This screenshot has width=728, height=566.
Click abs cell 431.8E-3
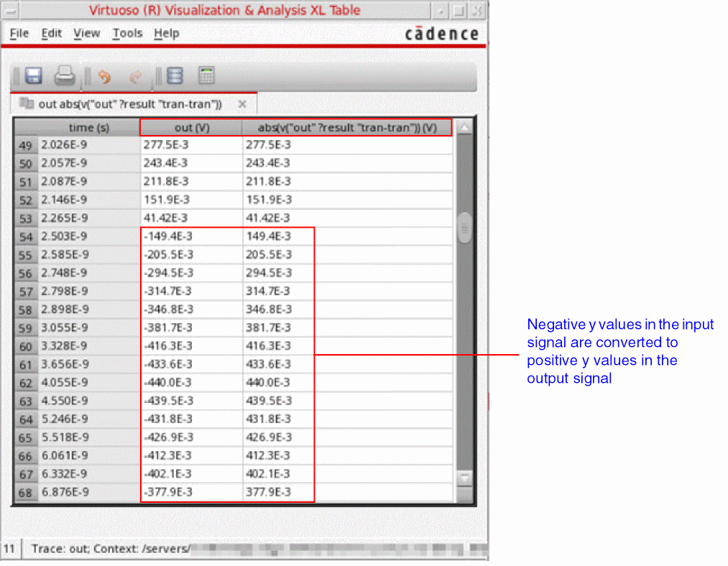click(x=347, y=419)
